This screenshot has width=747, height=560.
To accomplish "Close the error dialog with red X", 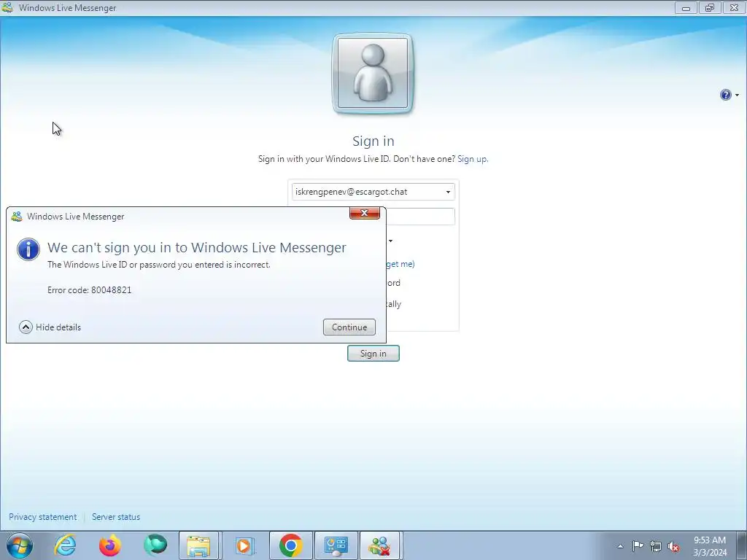I will pyautogui.click(x=365, y=213).
